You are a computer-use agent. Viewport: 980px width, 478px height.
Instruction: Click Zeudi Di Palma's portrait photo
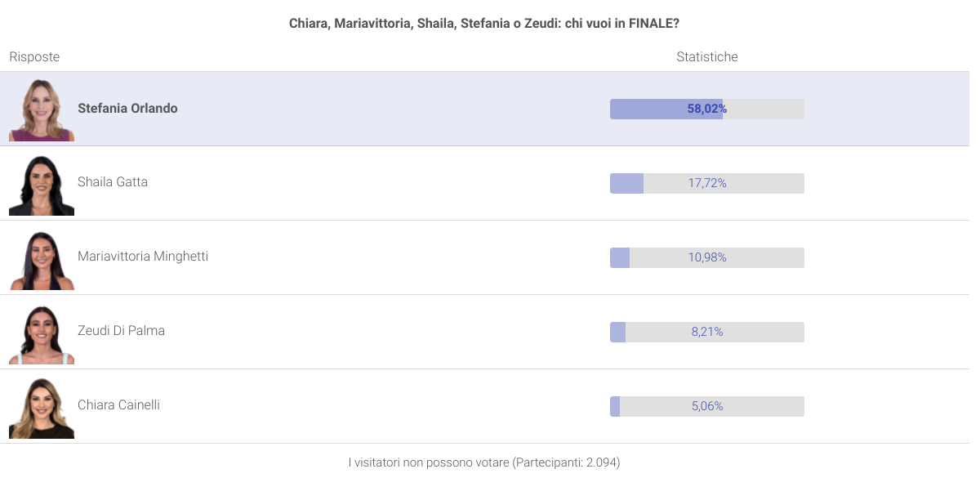click(x=42, y=333)
